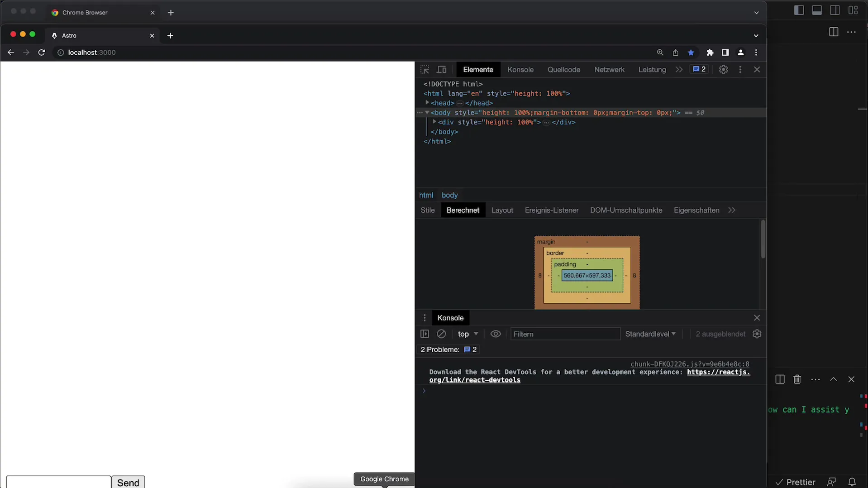Click the share page icon in address bar
Image resolution: width=868 pixels, height=488 pixels.
[x=676, y=53]
